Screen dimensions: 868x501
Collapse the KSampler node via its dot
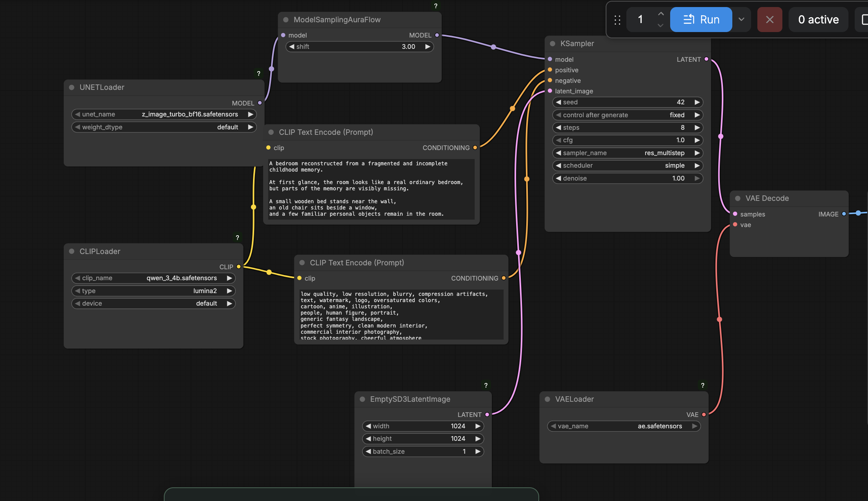[552, 44]
